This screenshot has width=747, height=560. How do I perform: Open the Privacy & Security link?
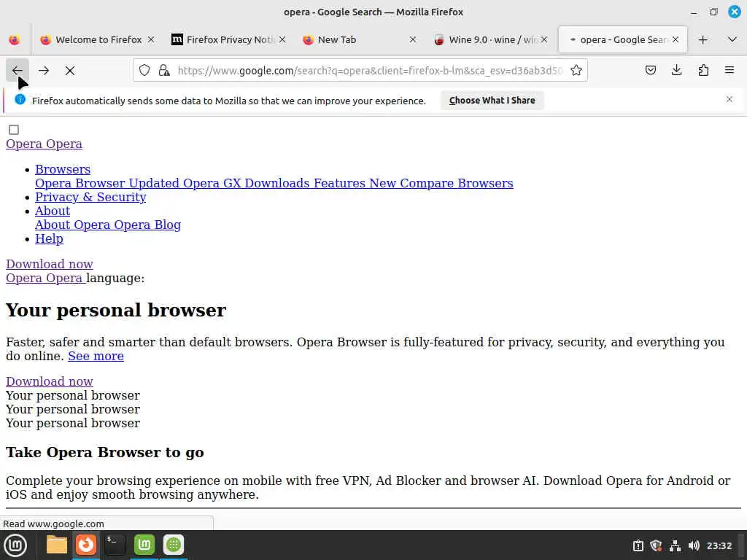90,197
